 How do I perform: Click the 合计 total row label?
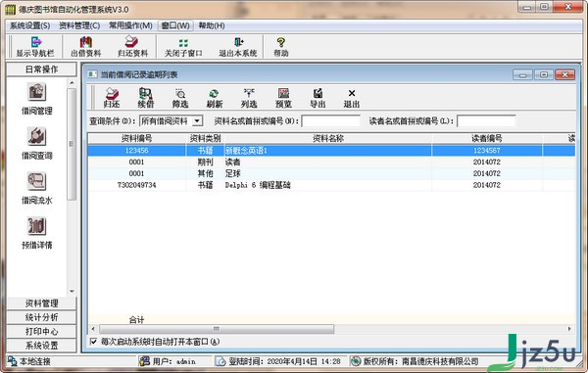136,319
